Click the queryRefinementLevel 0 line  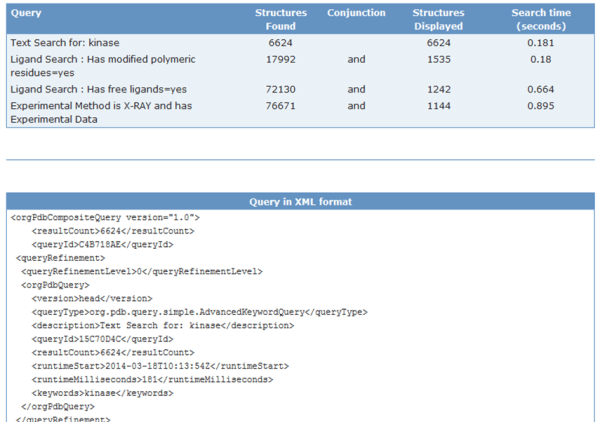point(142,272)
